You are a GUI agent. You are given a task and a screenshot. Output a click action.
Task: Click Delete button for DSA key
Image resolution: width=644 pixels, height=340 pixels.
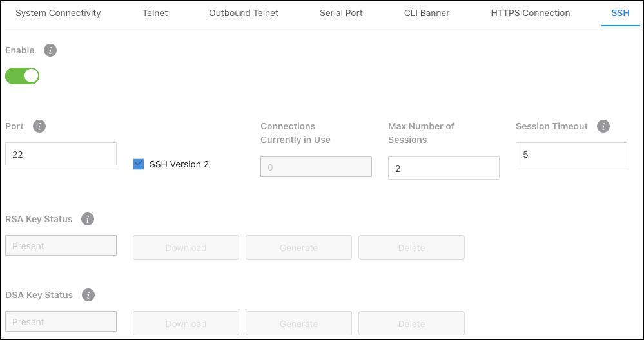tap(411, 324)
